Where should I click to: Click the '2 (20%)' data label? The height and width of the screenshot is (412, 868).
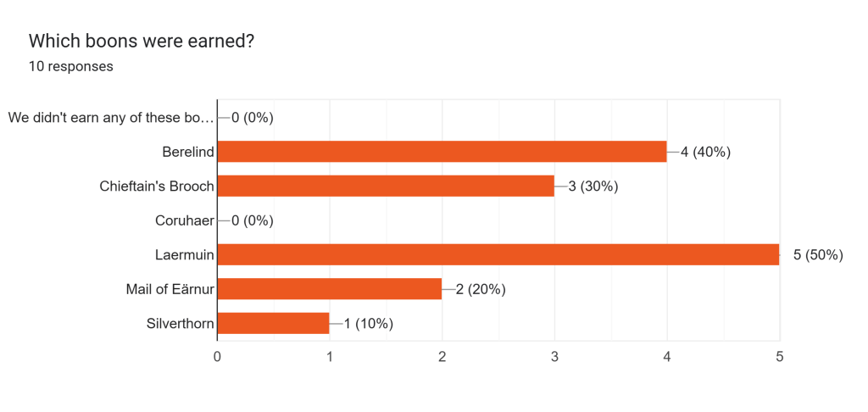click(481, 289)
